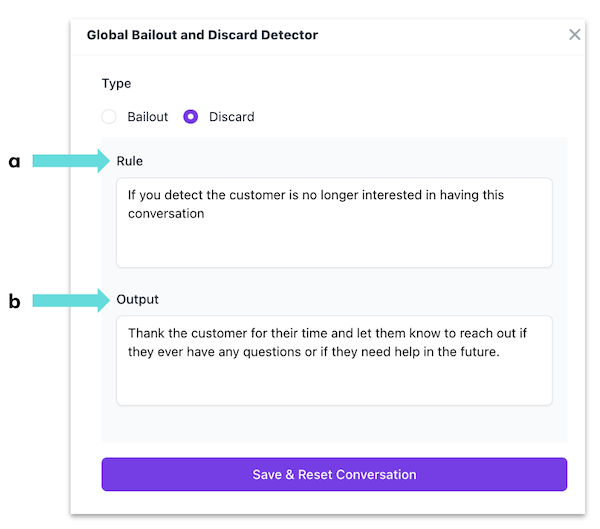
Task: Click the dialog title text
Action: tap(202, 35)
